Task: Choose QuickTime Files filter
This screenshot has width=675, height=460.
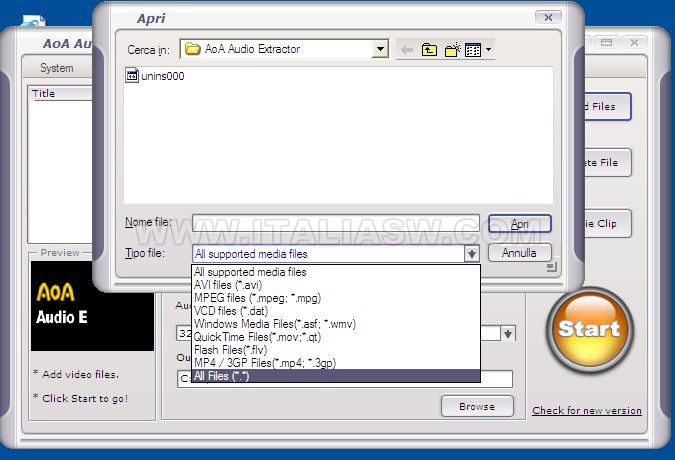Action: coord(336,337)
